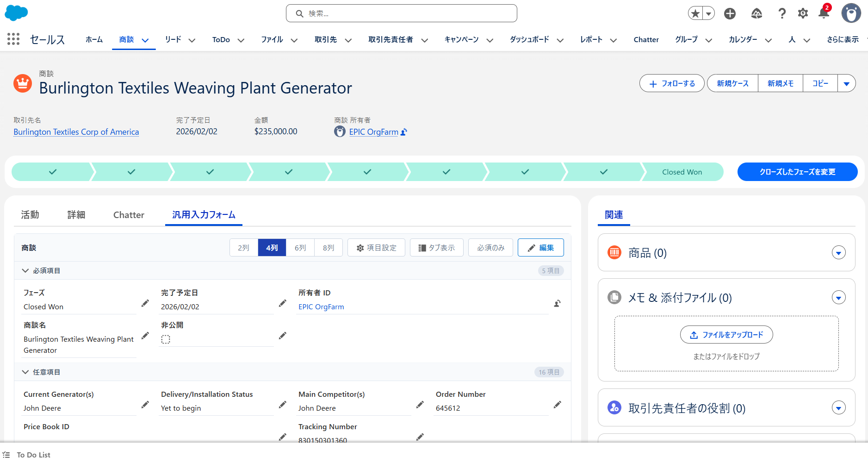Viewport: 868px width, 463px height.
Task: Click the notifications bell icon
Action: tap(824, 13)
